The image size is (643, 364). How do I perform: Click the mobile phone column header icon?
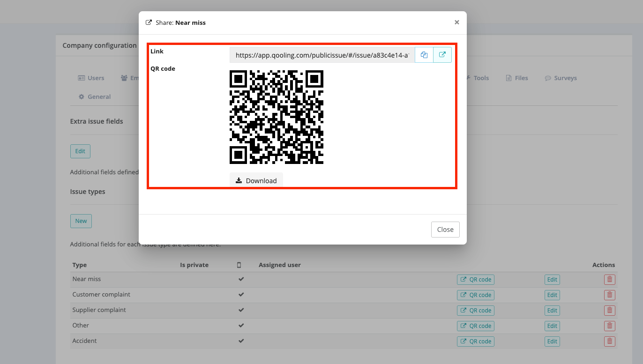click(239, 265)
